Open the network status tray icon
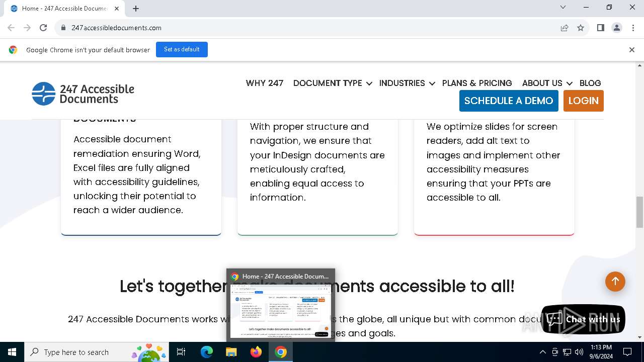Viewport: 644px width, 362px height. (567, 352)
